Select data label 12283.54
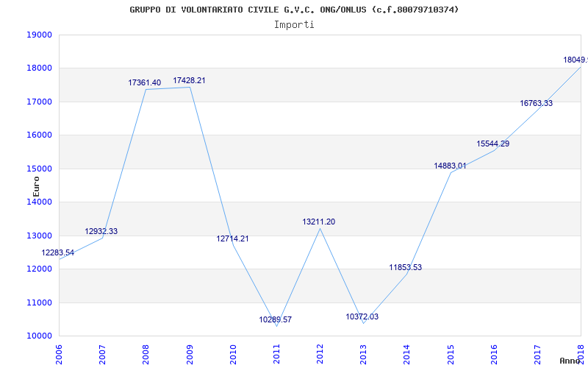The image size is (588, 368). tap(58, 252)
